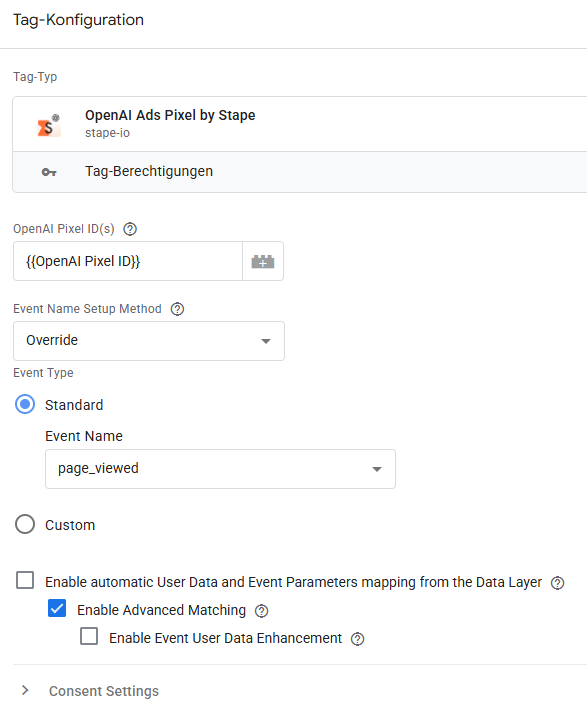This screenshot has width=587, height=708.
Task: Click the key icon beside Tag-Berechtigungen
Action: (x=49, y=172)
